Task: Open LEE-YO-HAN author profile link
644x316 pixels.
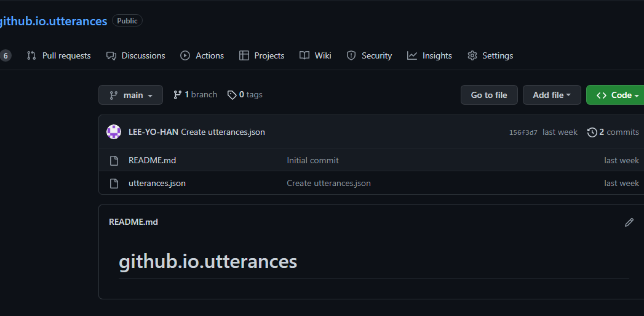Action: tap(153, 132)
